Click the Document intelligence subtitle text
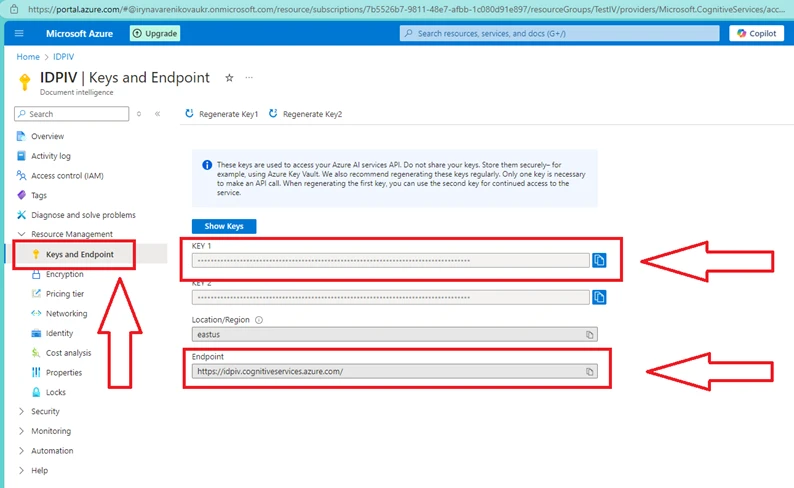This screenshot has height=488, width=794. point(76,92)
